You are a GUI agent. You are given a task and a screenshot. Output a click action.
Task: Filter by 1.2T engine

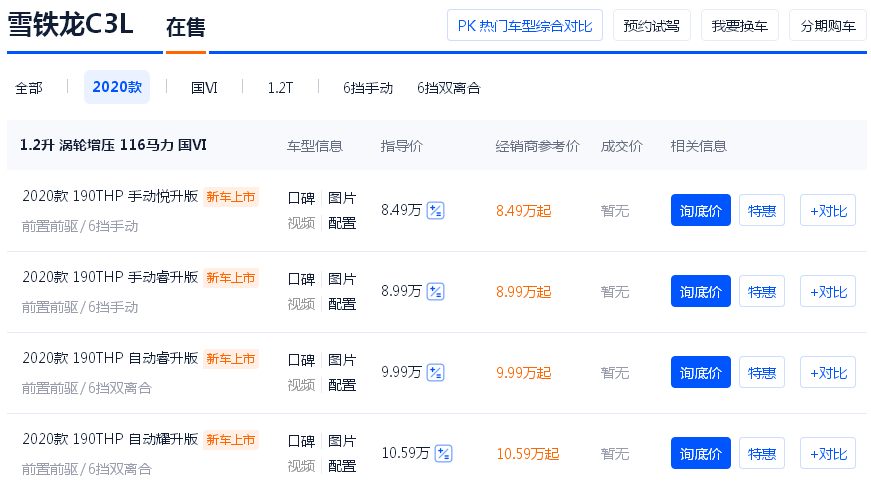coord(281,88)
